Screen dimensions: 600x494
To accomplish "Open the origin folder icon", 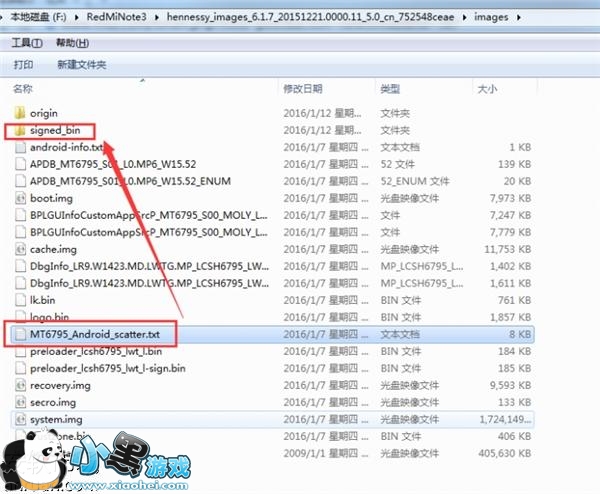I will 20,113.
